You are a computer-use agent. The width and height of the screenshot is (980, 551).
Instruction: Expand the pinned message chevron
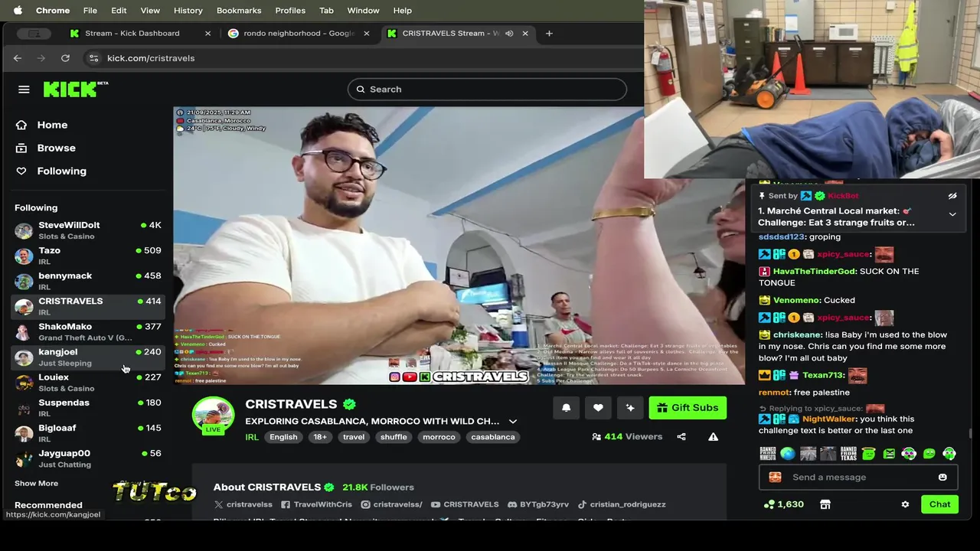point(952,214)
